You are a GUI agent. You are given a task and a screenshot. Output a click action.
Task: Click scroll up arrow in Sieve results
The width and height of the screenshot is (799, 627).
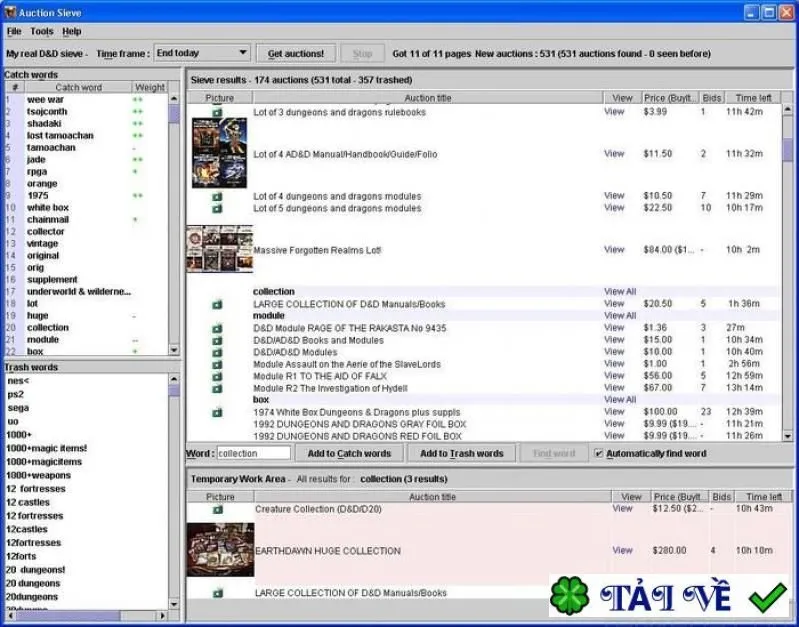[x=788, y=109]
